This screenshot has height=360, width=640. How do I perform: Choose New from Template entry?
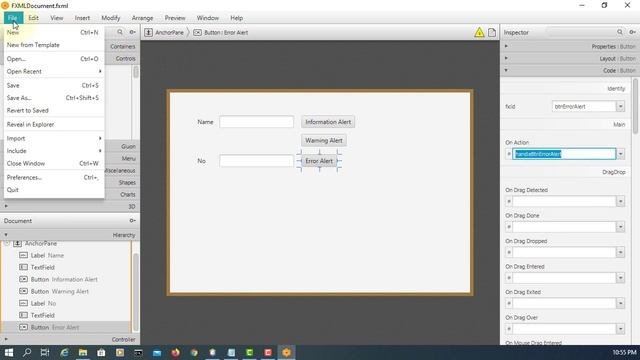point(54,45)
